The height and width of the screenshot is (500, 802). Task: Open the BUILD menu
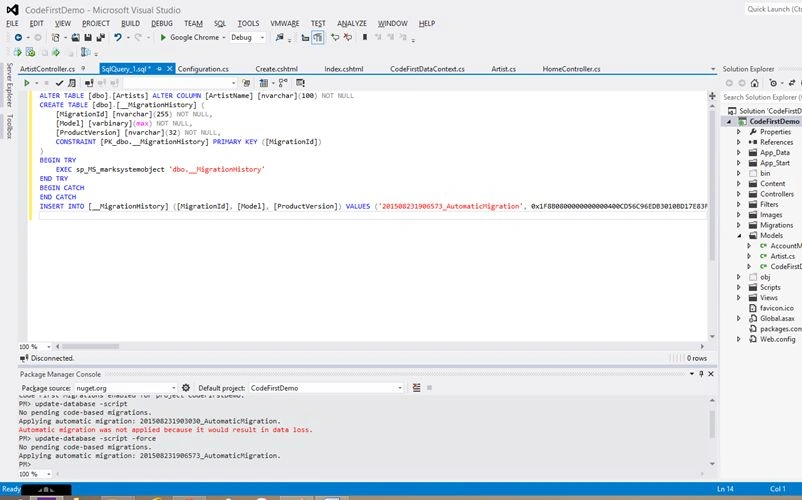130,24
